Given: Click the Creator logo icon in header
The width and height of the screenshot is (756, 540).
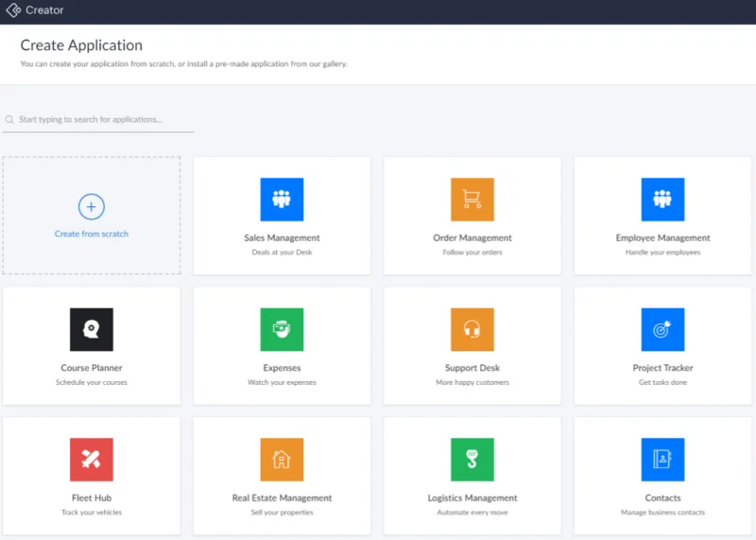Looking at the screenshot, I should point(13,10).
